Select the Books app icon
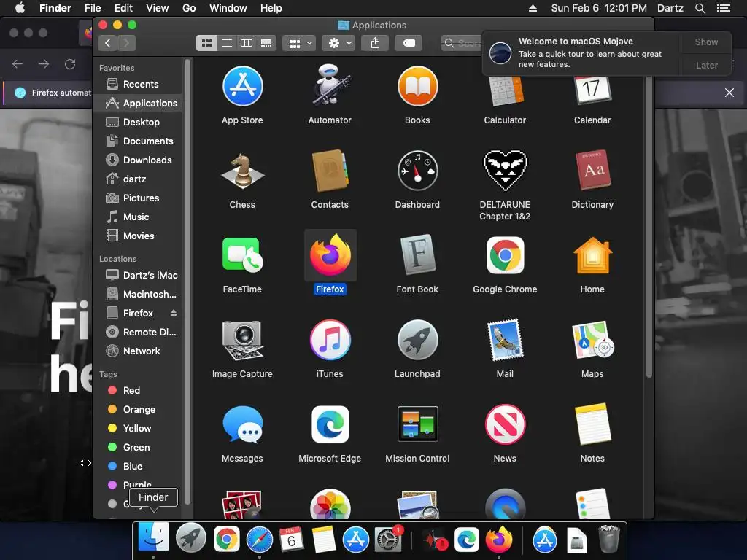 point(417,86)
